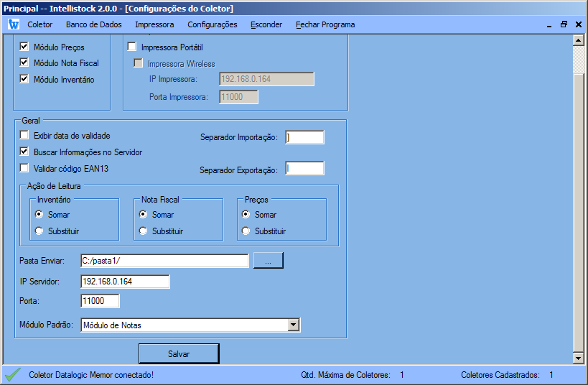The image size is (588, 385).
Task: Click the vertical scrollbar up arrow
Action: 579,40
